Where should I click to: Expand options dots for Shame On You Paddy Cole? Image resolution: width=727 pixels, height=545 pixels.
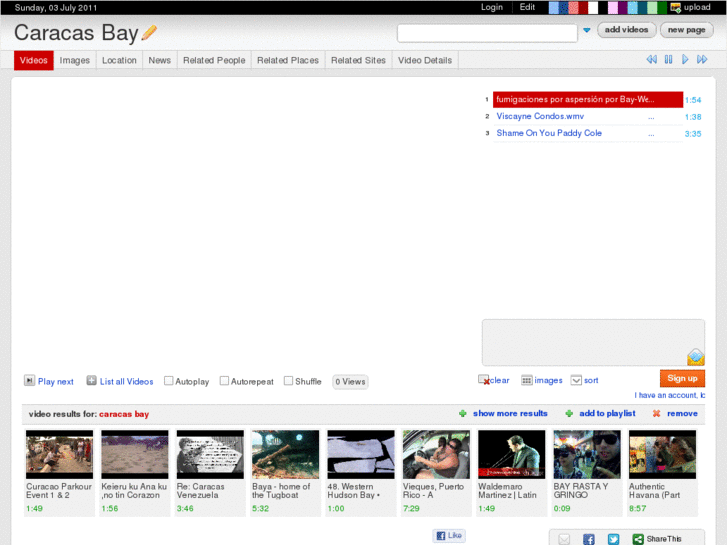[x=651, y=134]
